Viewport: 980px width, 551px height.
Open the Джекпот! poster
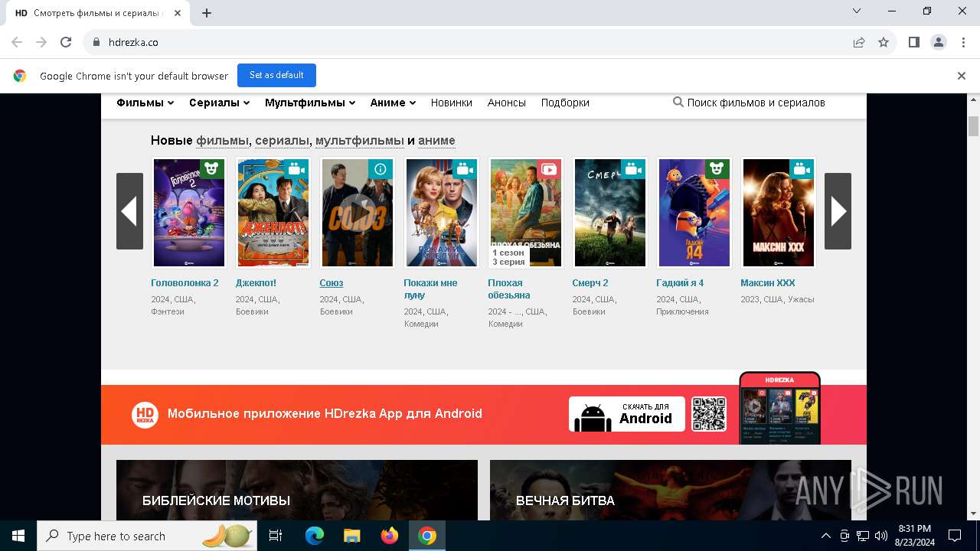[273, 213]
